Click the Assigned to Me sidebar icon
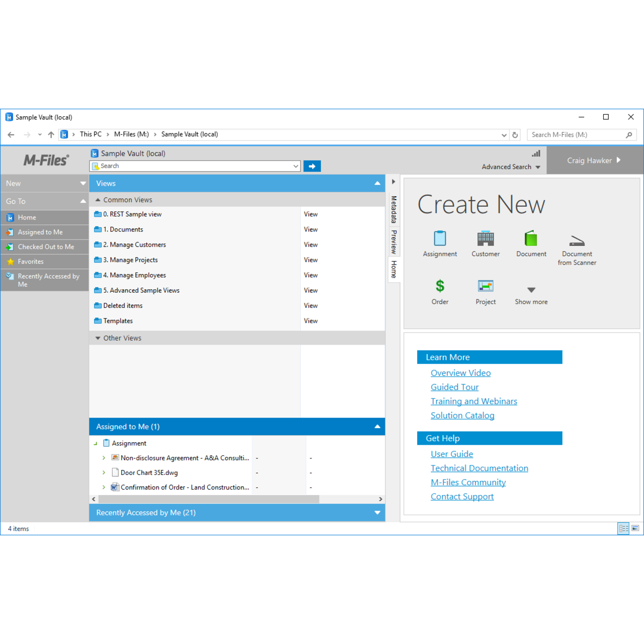 tap(10, 232)
